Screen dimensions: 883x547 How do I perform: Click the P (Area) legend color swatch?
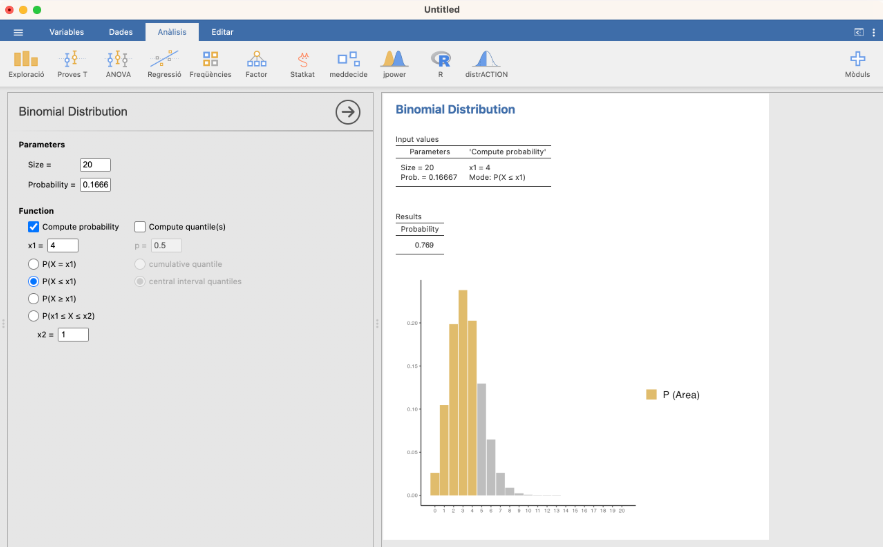(652, 394)
